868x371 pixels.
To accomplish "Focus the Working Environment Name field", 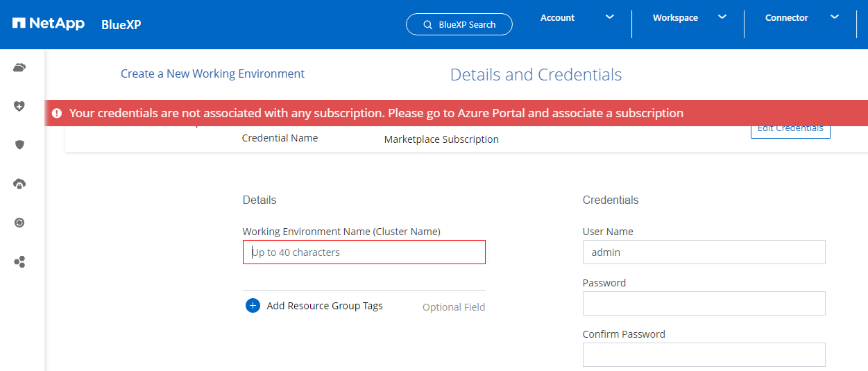I will point(364,252).
